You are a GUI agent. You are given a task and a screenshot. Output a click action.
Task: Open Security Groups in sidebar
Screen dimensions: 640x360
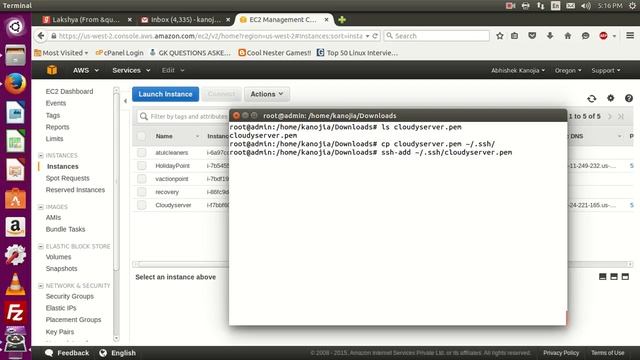[70, 296]
